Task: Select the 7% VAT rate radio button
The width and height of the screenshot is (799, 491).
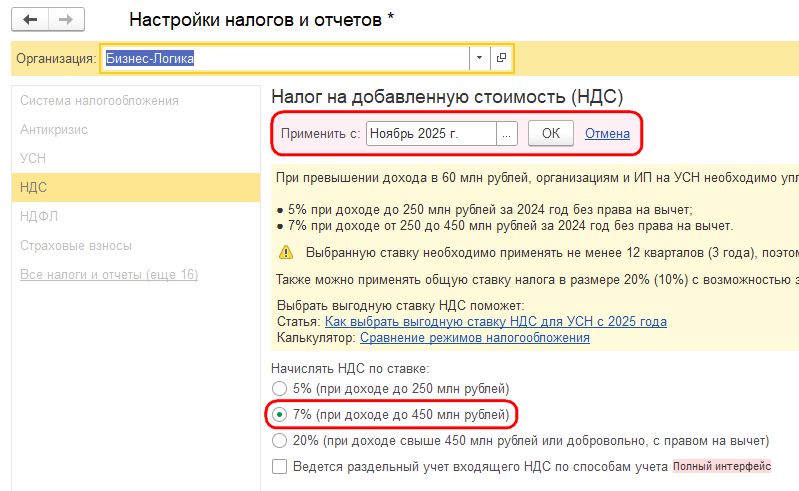Action: point(279,415)
